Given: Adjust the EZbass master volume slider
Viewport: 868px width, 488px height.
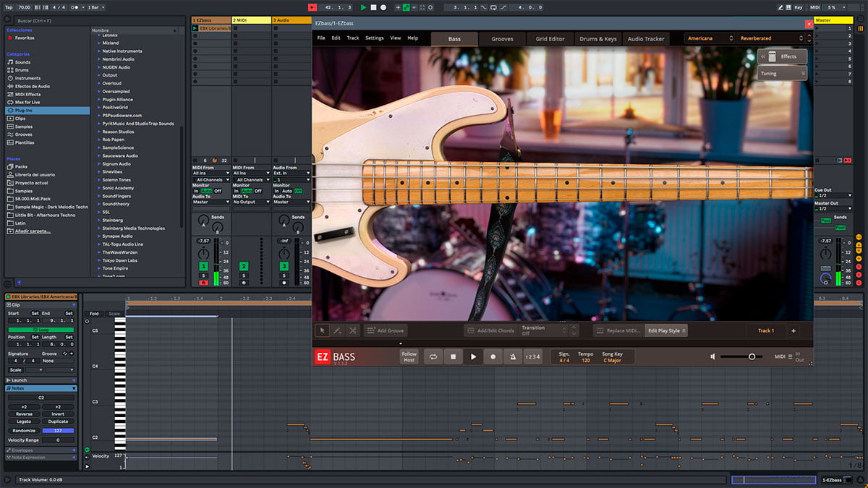Looking at the screenshot, I should [742, 356].
